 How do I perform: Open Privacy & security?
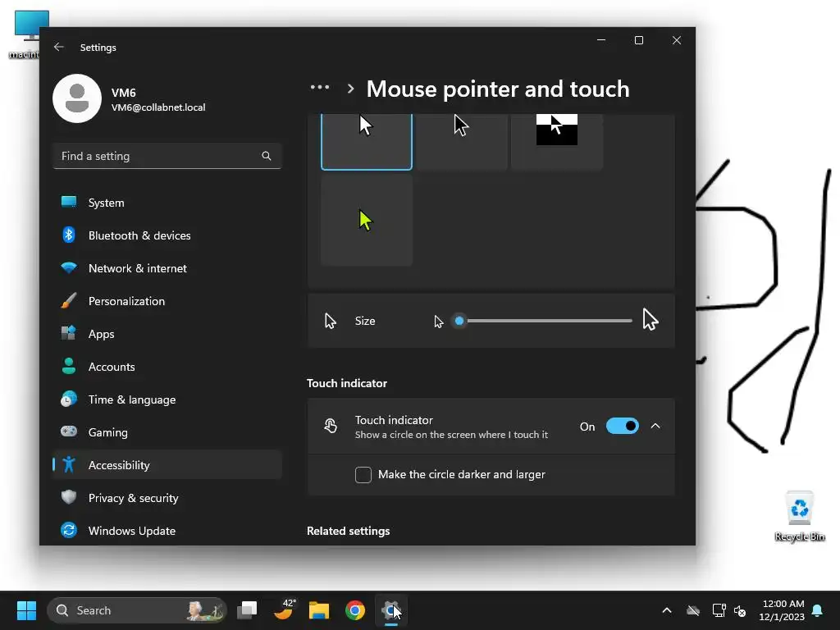click(x=167, y=498)
